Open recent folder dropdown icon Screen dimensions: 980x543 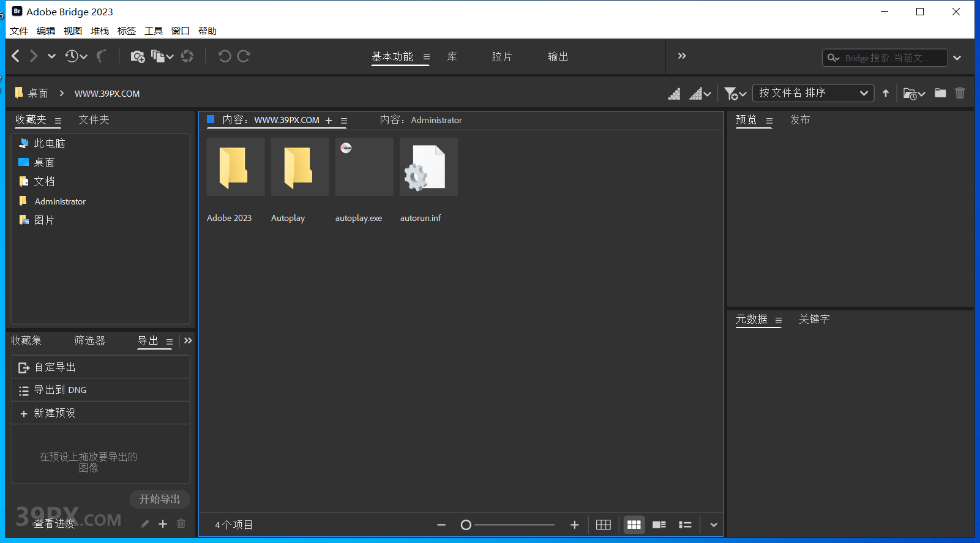[x=914, y=94]
